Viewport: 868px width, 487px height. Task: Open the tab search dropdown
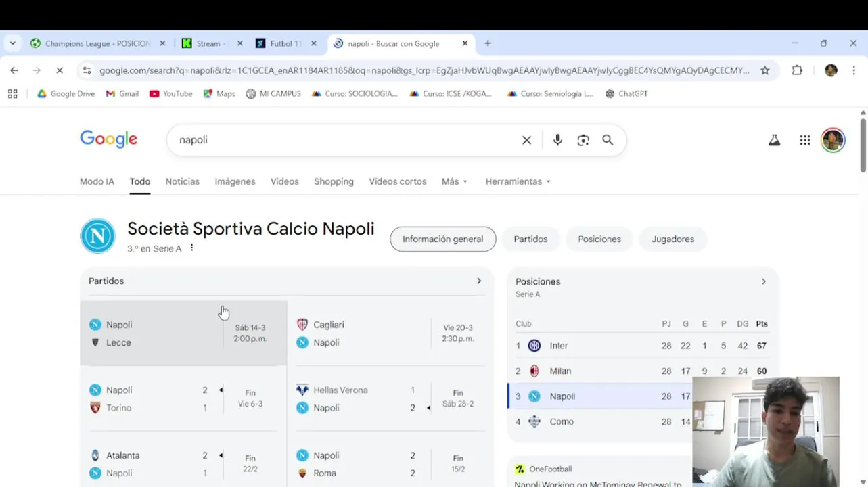(12, 43)
